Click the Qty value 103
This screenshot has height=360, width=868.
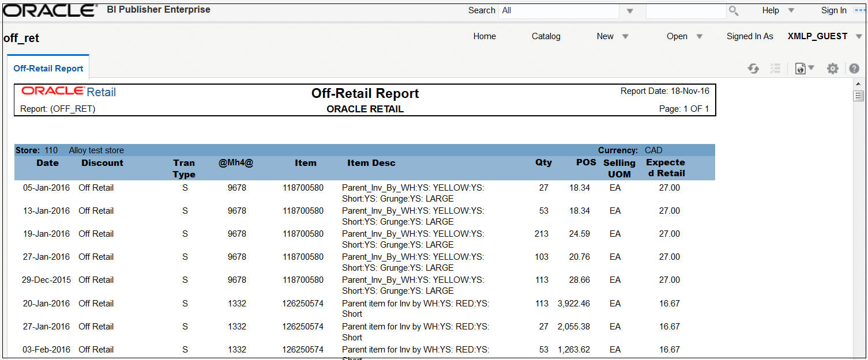pyautogui.click(x=542, y=257)
